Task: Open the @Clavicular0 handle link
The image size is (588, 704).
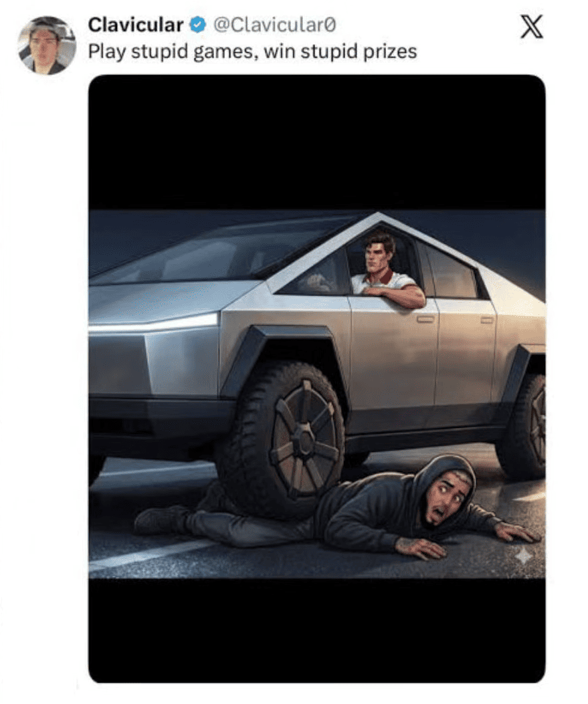Action: point(274,25)
